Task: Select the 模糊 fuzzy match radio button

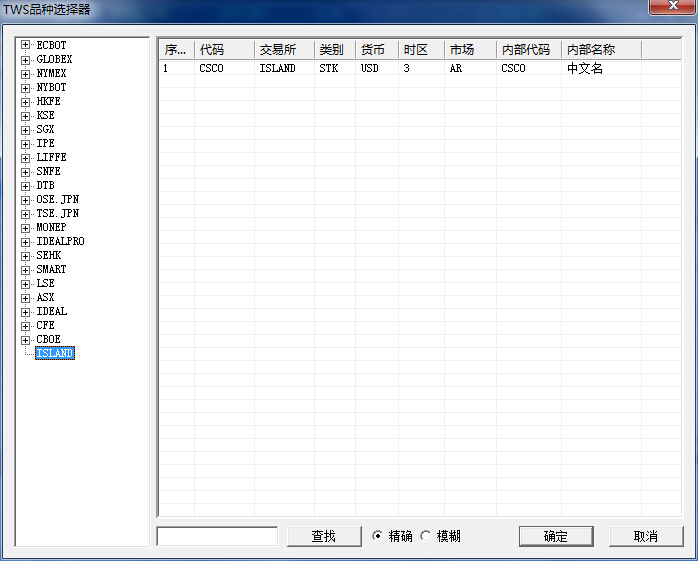Action: point(426,536)
